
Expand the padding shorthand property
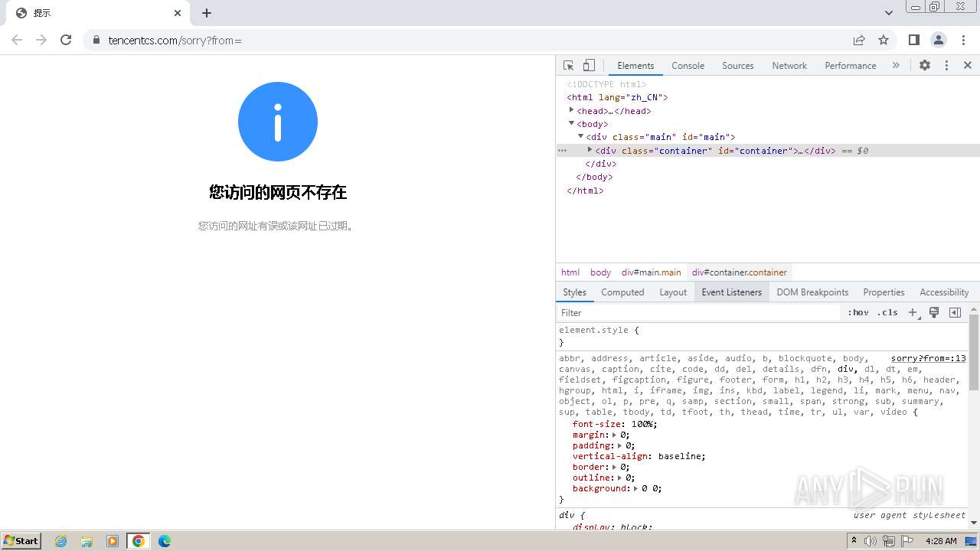click(619, 445)
